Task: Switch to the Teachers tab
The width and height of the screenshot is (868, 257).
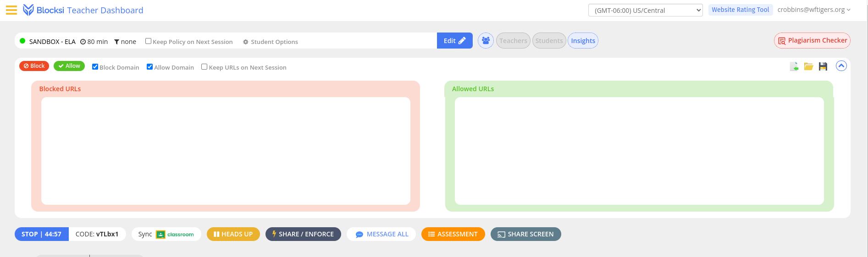Action: [x=513, y=41]
